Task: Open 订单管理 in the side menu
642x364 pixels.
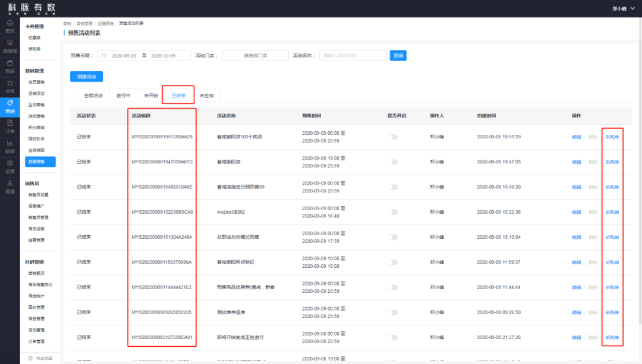Action: 36,341
